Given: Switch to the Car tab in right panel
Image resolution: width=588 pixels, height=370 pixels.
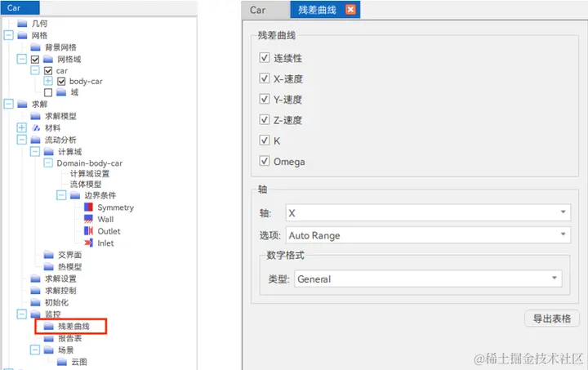Looking at the screenshot, I should tap(265, 10).
